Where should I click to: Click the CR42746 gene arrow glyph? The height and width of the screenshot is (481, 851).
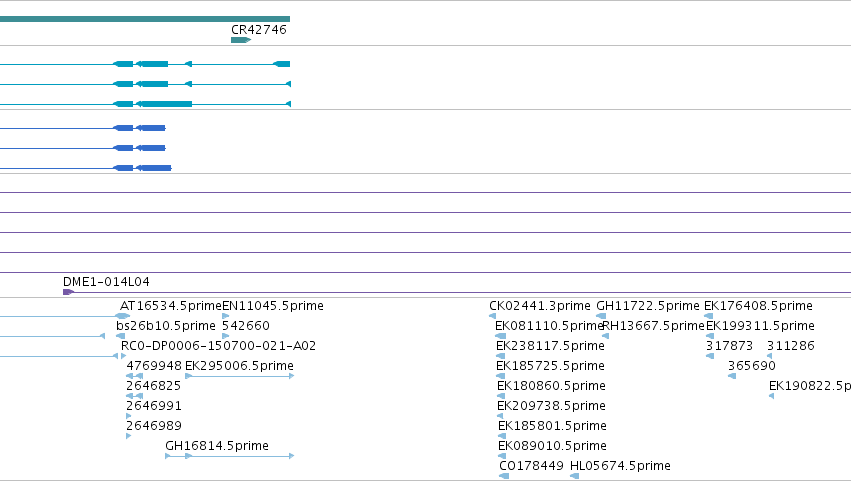point(241,40)
